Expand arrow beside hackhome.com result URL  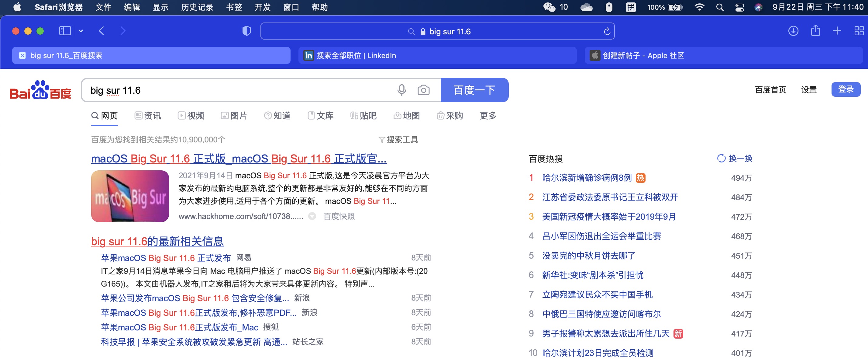click(312, 216)
